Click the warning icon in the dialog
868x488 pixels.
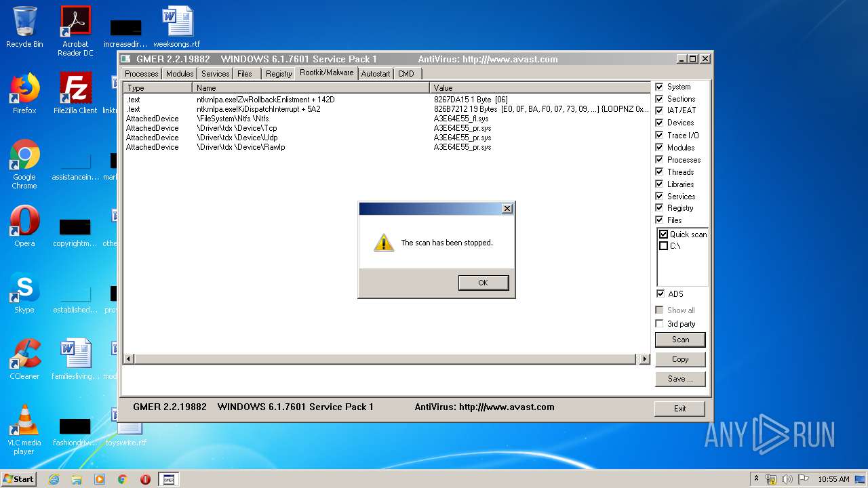point(384,243)
